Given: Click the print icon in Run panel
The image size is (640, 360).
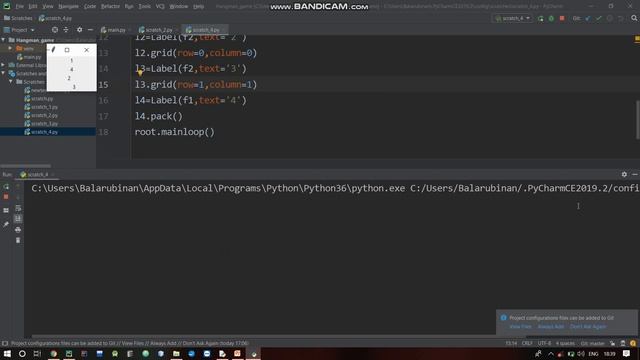Looking at the screenshot, I should (x=18, y=230).
